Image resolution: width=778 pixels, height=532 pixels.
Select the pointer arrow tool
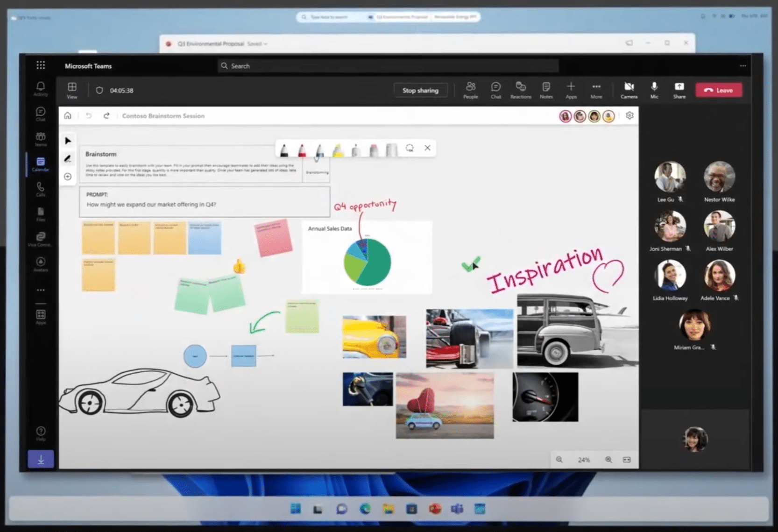point(68,141)
